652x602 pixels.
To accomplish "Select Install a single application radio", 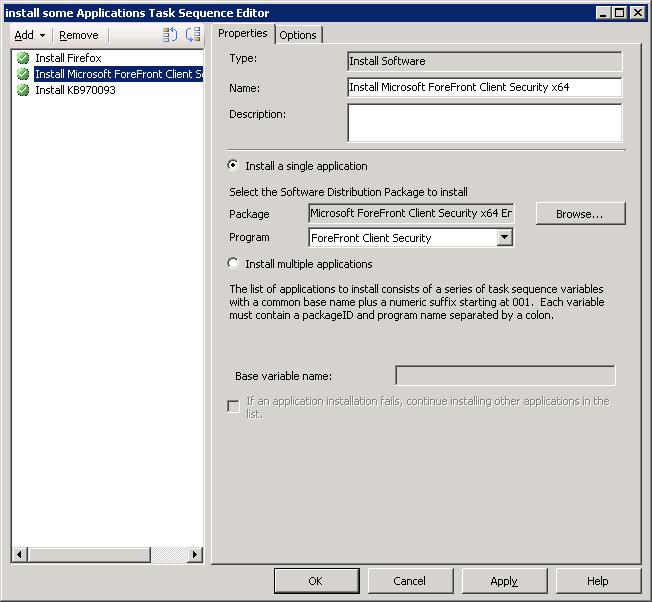I will click(233, 165).
